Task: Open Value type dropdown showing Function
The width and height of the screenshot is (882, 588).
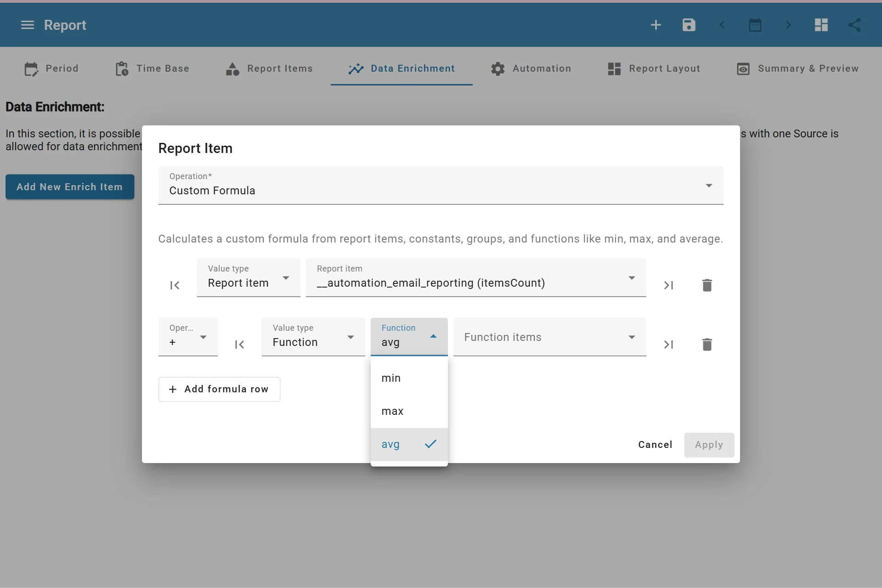Action: [313, 337]
